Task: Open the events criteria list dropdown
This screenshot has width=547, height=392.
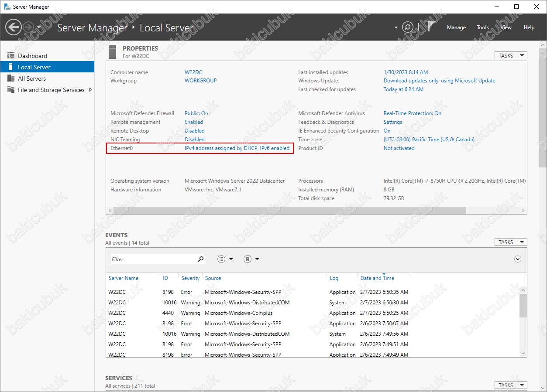Action: click(x=225, y=259)
